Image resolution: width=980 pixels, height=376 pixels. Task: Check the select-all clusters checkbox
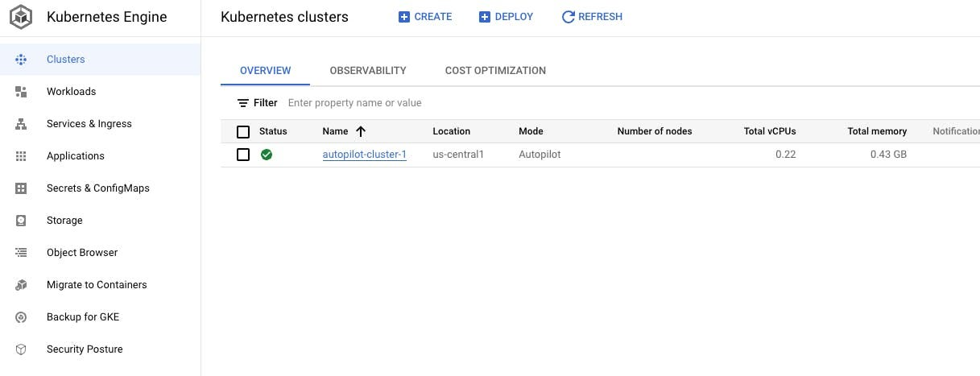(x=243, y=132)
